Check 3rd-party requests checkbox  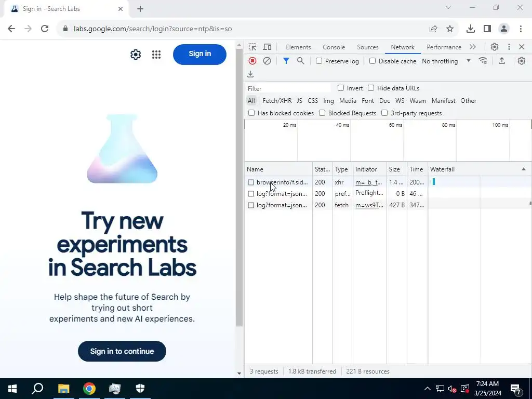tap(384, 113)
